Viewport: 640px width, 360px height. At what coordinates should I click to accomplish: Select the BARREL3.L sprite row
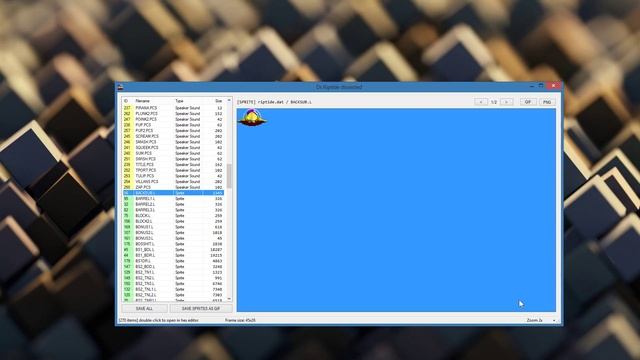coord(173,210)
